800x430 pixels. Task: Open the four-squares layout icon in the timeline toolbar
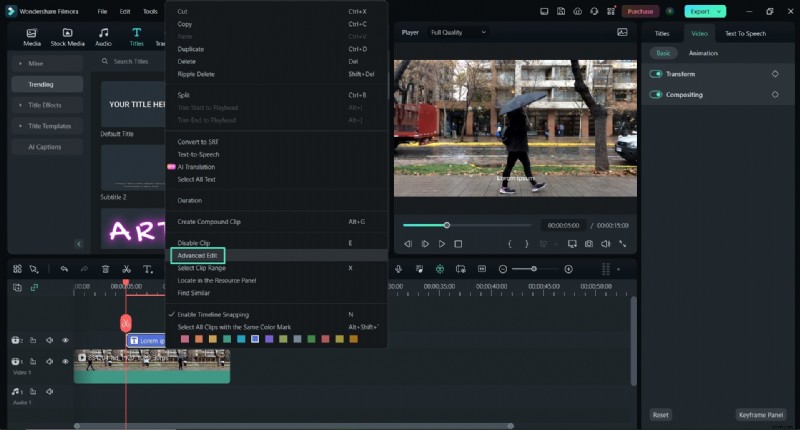(17, 269)
